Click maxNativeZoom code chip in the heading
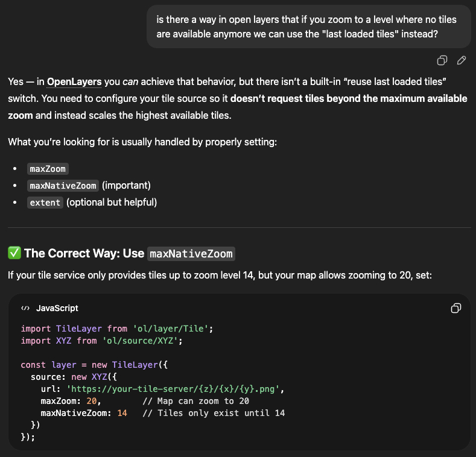This screenshot has height=457, width=476. click(191, 254)
